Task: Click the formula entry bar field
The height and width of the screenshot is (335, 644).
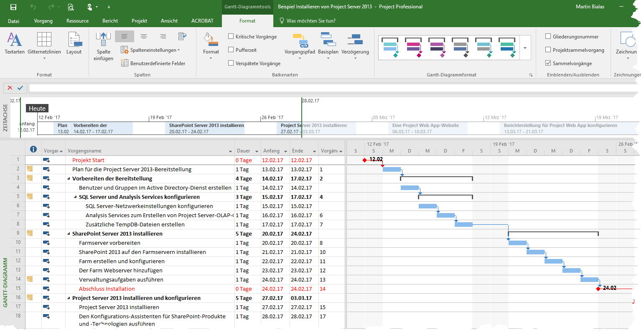Action: (x=334, y=88)
